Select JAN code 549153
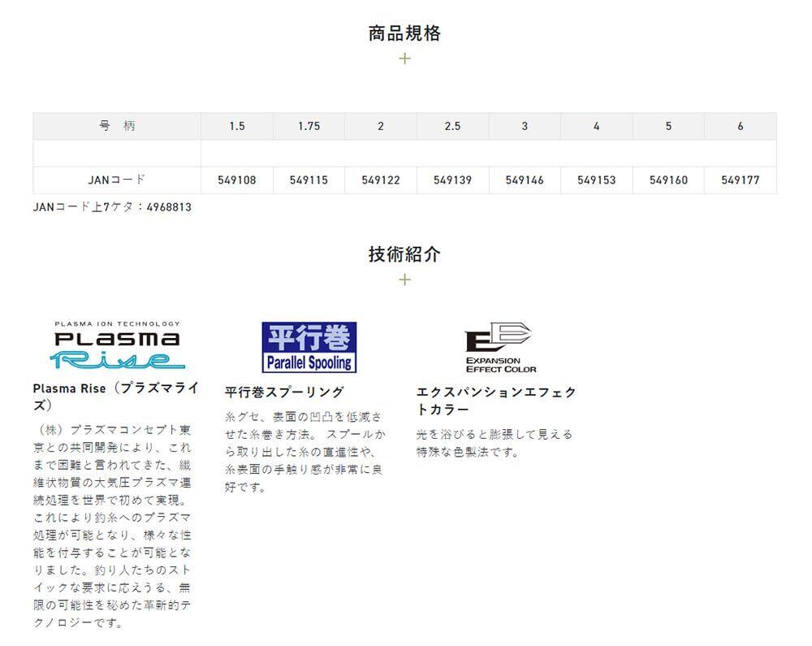Image resolution: width=812 pixels, height=646 pixels. click(x=597, y=180)
